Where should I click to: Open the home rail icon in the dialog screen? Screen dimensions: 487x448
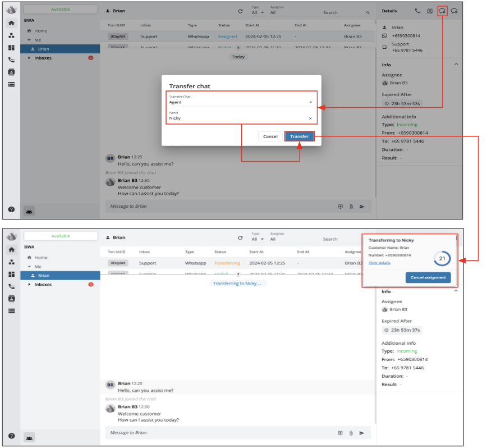pos(11,23)
